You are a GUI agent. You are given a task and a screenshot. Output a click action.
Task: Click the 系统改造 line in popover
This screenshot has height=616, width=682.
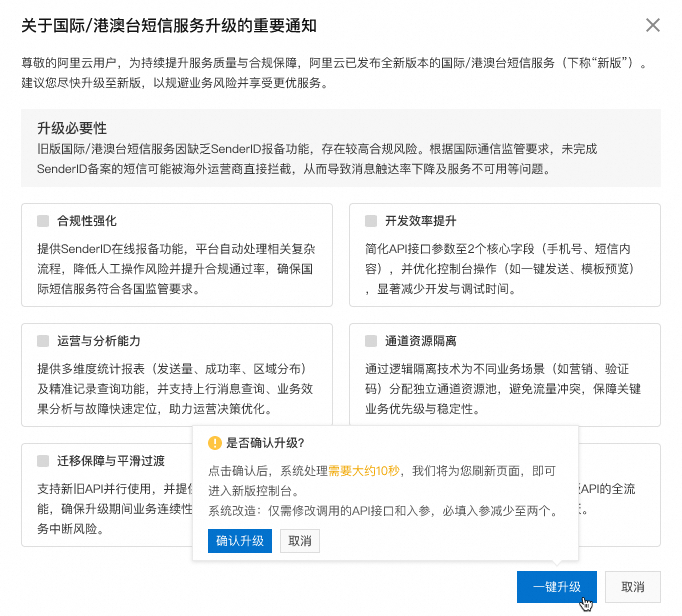tap(383, 510)
